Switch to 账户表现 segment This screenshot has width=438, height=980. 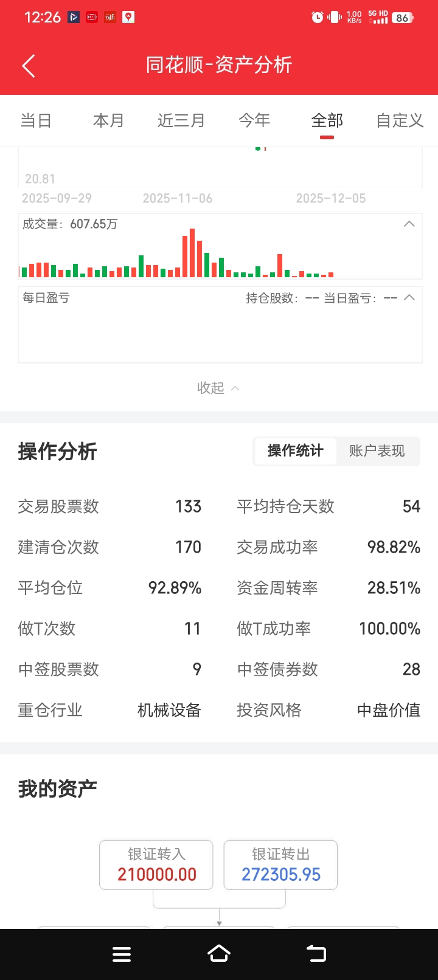(x=377, y=451)
